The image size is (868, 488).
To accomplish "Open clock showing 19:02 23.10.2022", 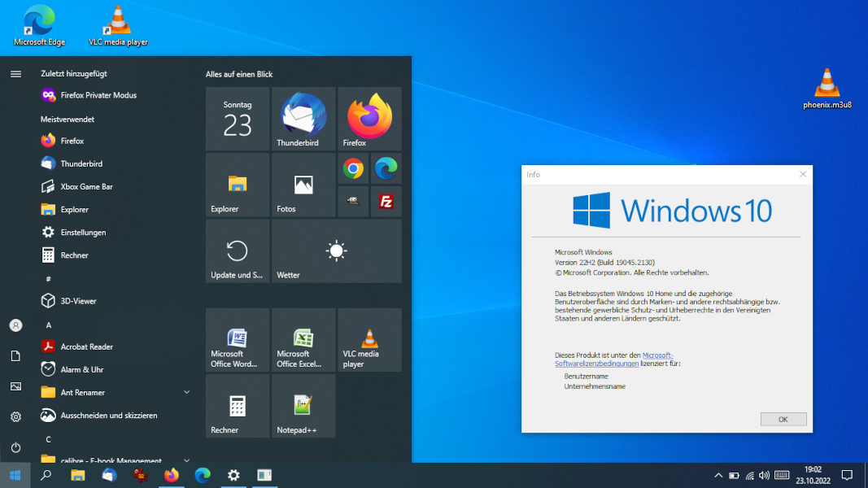I will coord(813,475).
